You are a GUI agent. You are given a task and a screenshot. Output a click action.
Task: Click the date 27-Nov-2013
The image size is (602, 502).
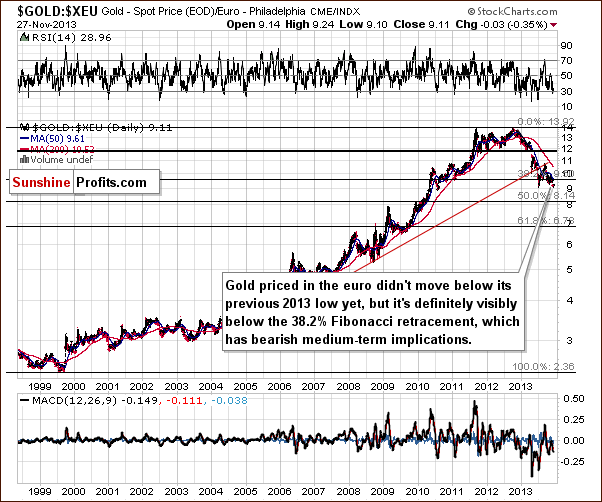(x=47, y=25)
